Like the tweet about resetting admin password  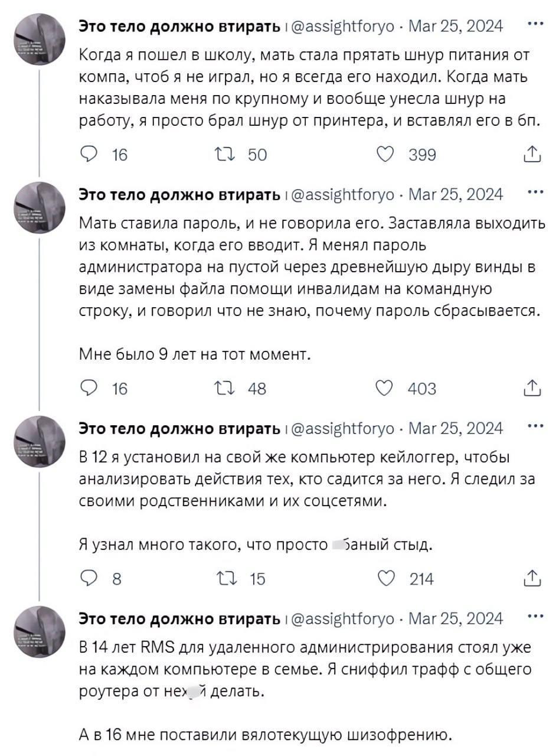point(386,388)
